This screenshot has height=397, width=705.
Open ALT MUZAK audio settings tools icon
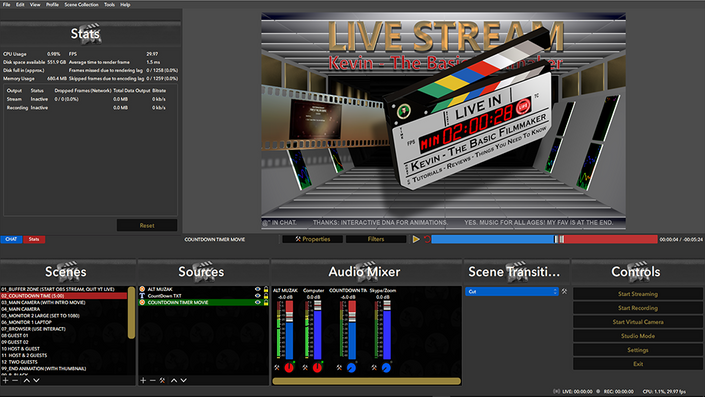(277, 368)
